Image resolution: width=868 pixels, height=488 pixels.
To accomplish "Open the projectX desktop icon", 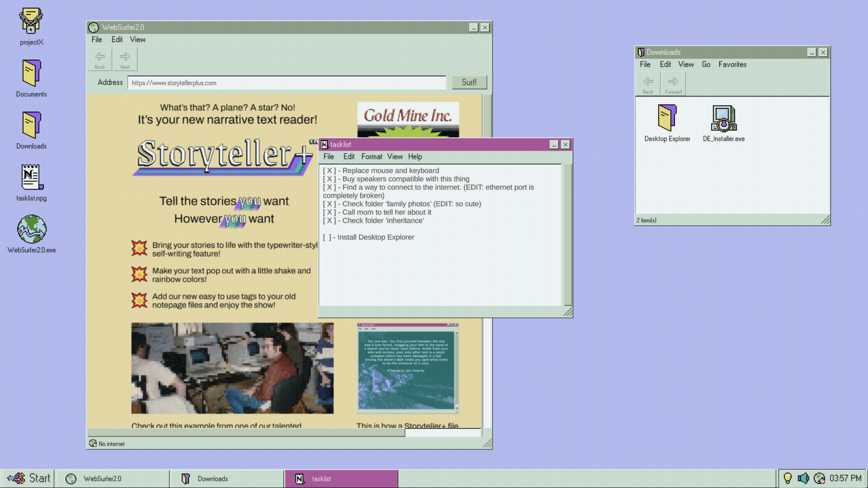I will pos(31,22).
